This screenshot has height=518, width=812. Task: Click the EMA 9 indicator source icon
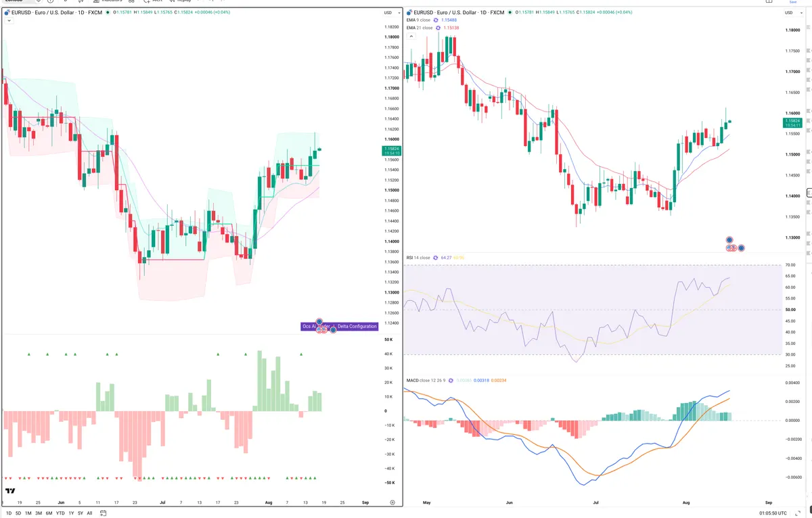436,20
